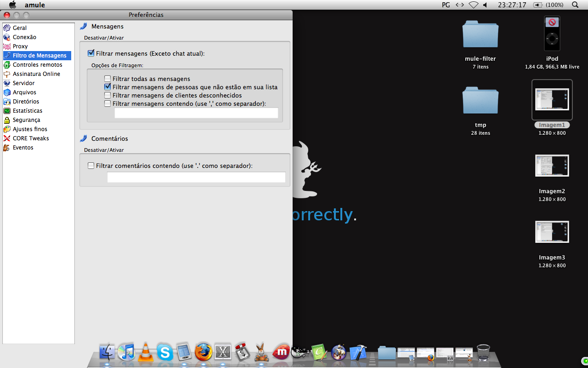Open Geral preferences section
Viewport: 588px width, 368px height.
[x=19, y=28]
